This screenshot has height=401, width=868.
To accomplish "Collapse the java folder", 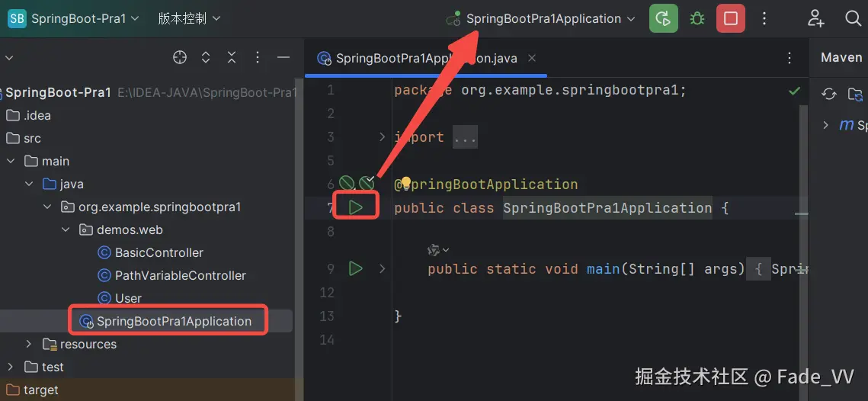I will 29,184.
